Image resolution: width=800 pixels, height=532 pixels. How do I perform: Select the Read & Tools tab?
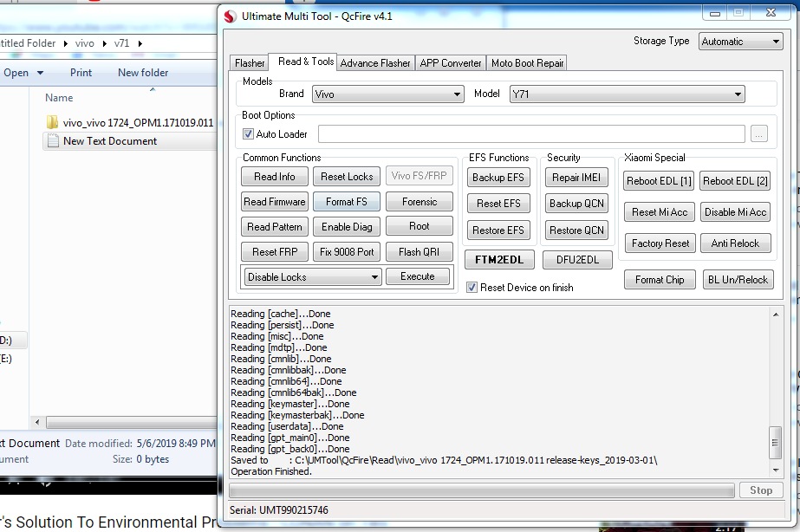(306, 62)
